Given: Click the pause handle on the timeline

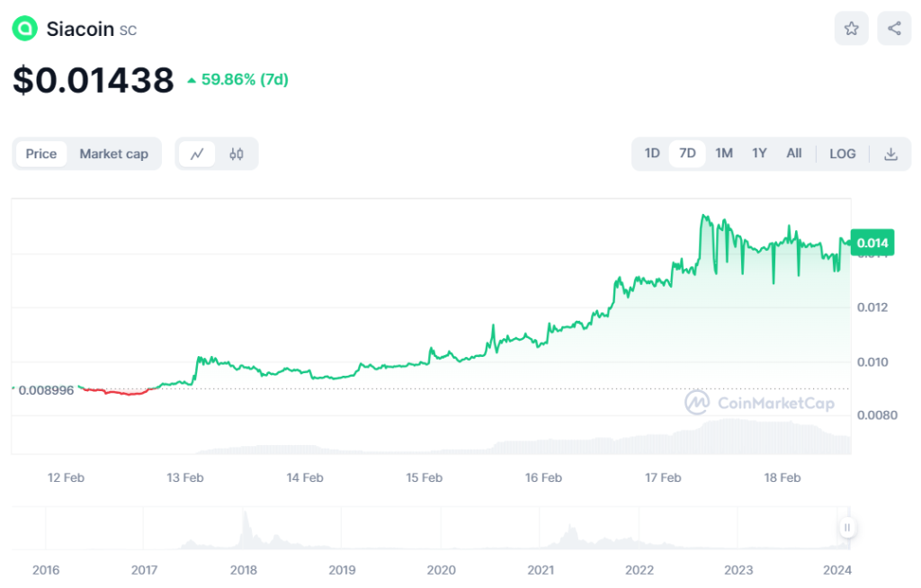Looking at the screenshot, I should [847, 528].
